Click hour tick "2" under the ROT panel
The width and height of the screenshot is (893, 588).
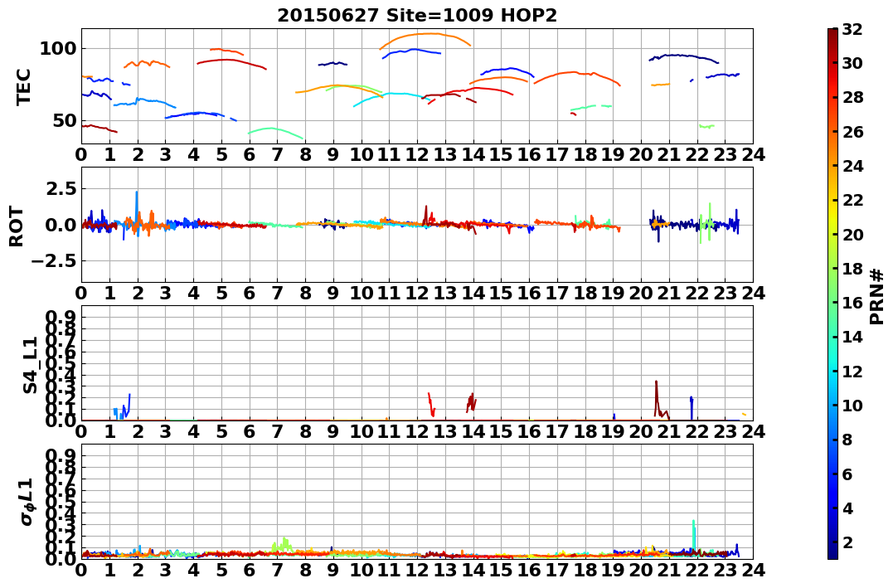pyautogui.click(x=138, y=293)
